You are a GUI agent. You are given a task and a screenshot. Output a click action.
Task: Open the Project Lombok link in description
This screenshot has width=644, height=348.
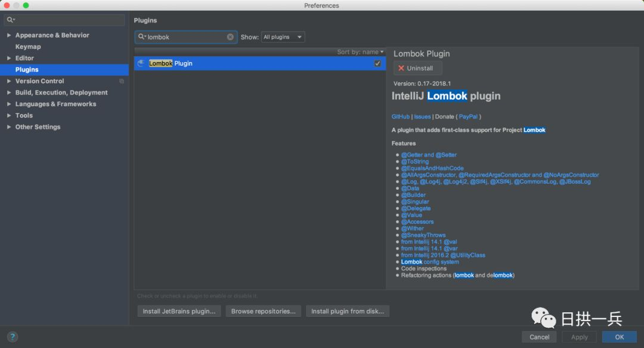(x=534, y=130)
